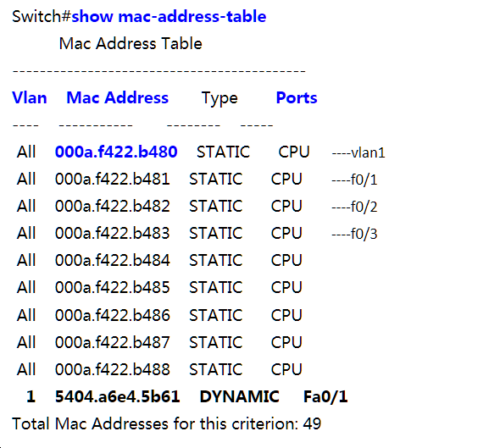
Task: Click the f0/2 annotation
Action: coord(354,207)
